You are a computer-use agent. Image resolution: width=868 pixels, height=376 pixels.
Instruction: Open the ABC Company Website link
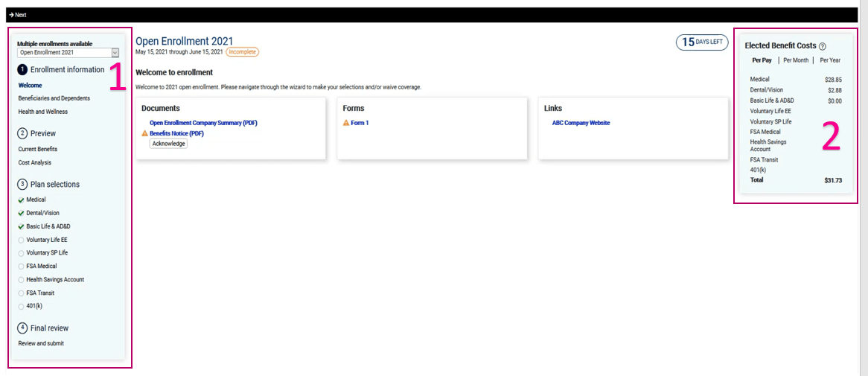(x=581, y=123)
